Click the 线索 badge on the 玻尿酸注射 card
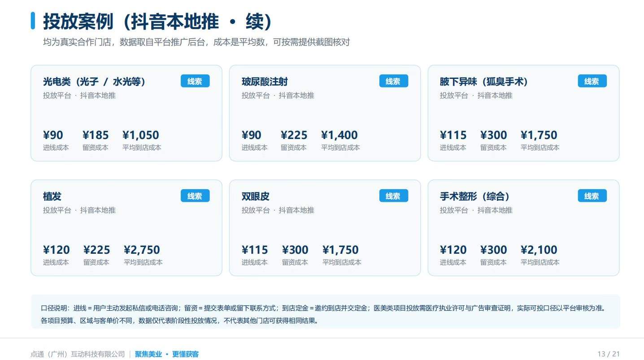644x360 pixels. pyautogui.click(x=393, y=81)
